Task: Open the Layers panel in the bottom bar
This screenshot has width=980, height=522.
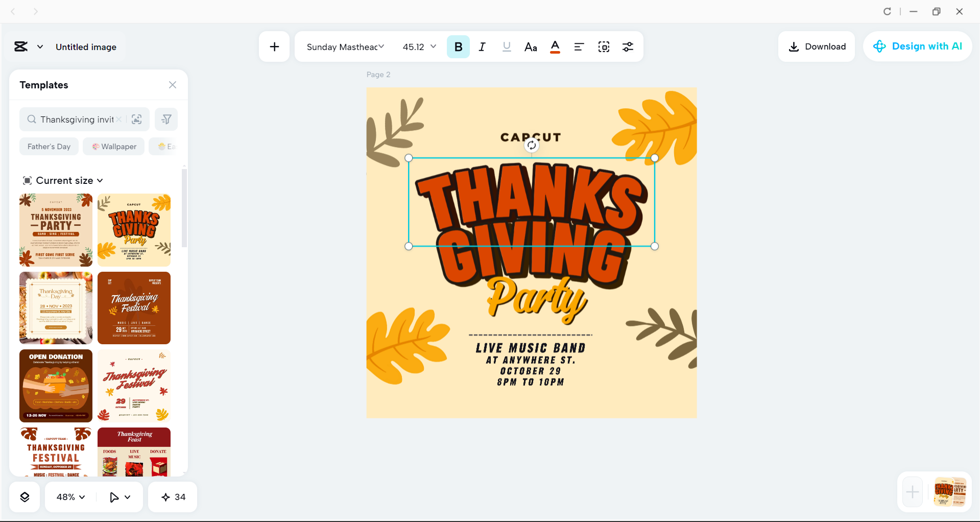Action: click(x=24, y=496)
